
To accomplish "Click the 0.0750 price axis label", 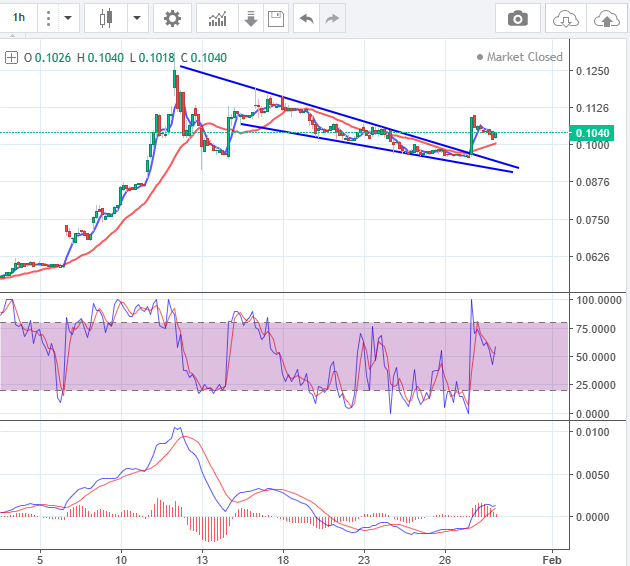I will click(x=592, y=220).
